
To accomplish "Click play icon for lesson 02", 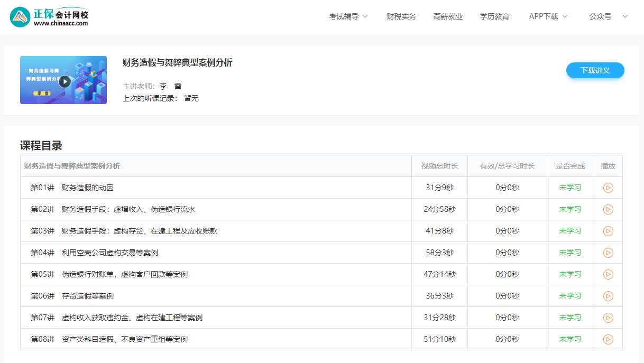I will pos(608,209).
